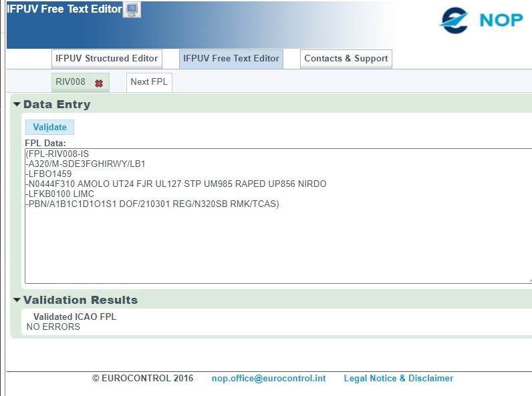Click the '-LFBO1459' departure line

click(x=49, y=174)
